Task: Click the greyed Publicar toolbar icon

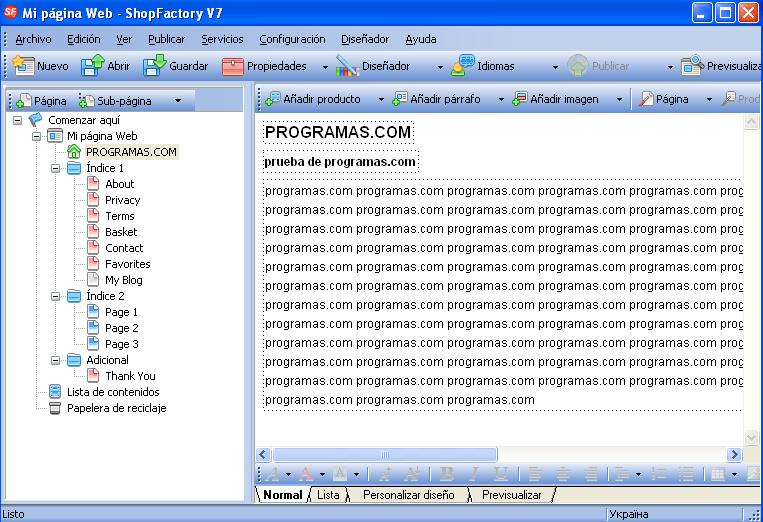Action: coord(578,66)
